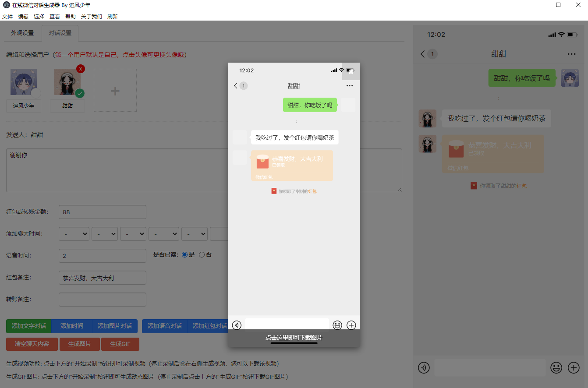Open the first chat time dropdown
The width and height of the screenshot is (588, 388).
pos(74,234)
